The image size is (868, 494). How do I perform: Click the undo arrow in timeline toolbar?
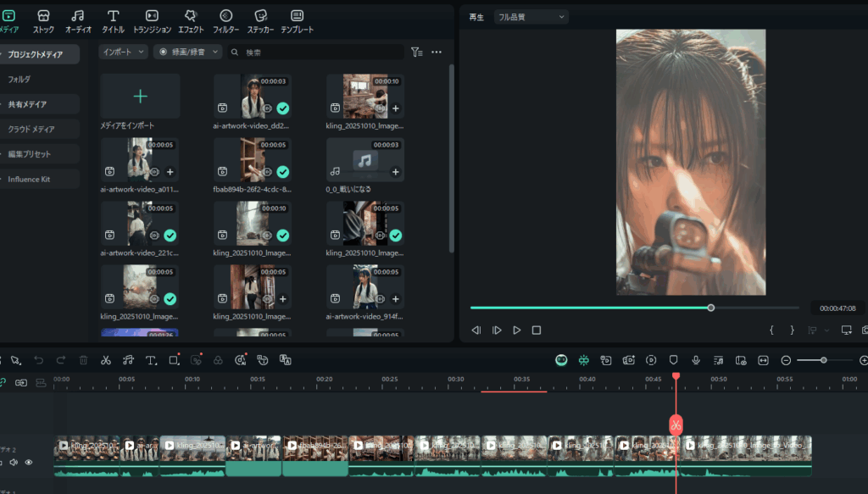click(38, 360)
